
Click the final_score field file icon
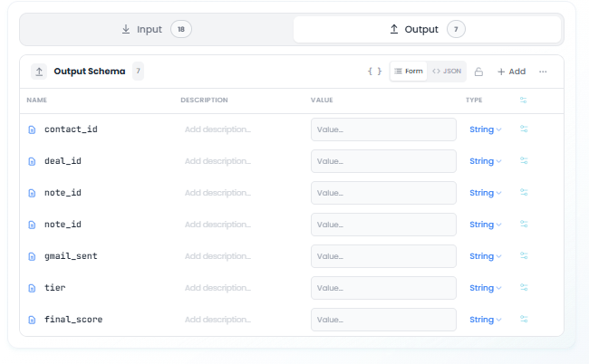coord(32,320)
